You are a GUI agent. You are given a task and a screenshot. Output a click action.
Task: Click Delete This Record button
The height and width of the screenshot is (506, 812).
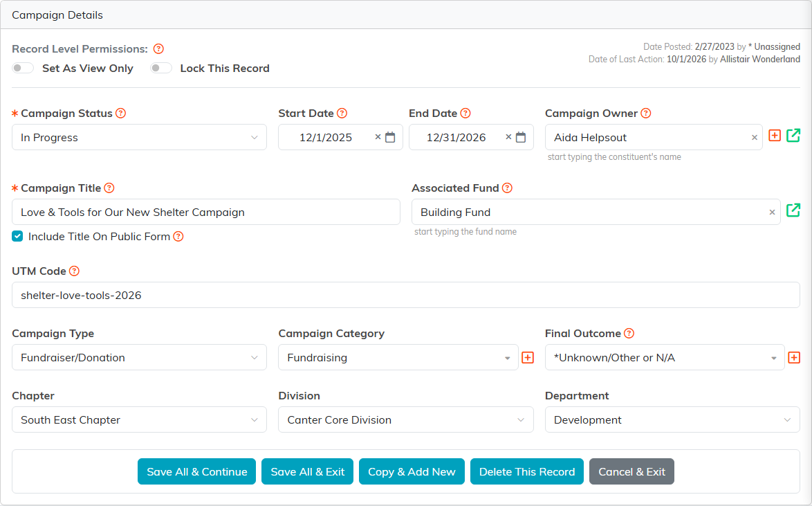pos(526,471)
